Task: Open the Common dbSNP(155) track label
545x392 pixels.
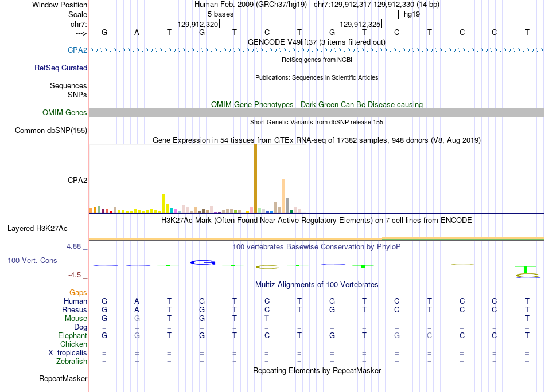Action: (50, 130)
